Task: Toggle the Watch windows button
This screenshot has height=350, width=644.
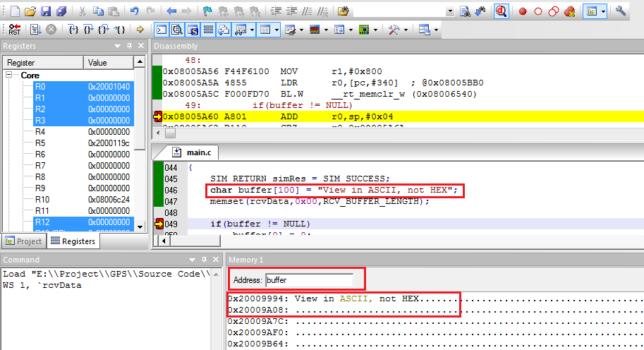Action: [241, 30]
